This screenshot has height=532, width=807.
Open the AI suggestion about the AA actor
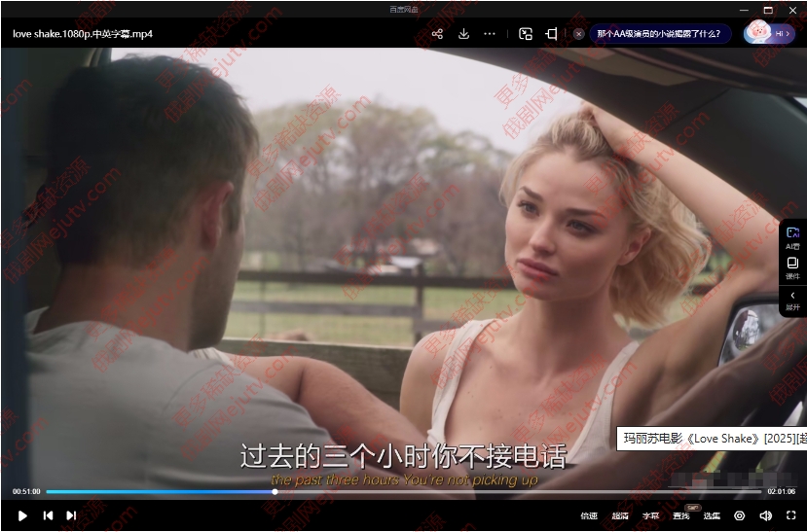(x=658, y=34)
